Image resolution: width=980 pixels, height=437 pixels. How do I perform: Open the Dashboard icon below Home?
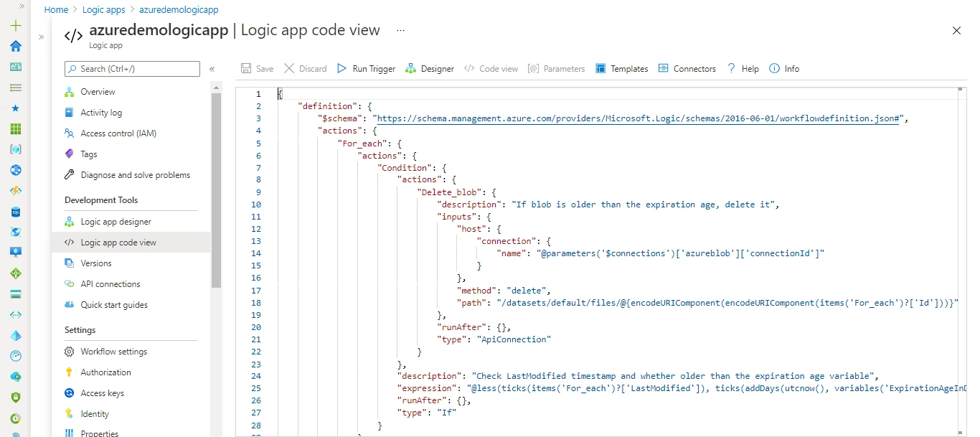coord(15,67)
